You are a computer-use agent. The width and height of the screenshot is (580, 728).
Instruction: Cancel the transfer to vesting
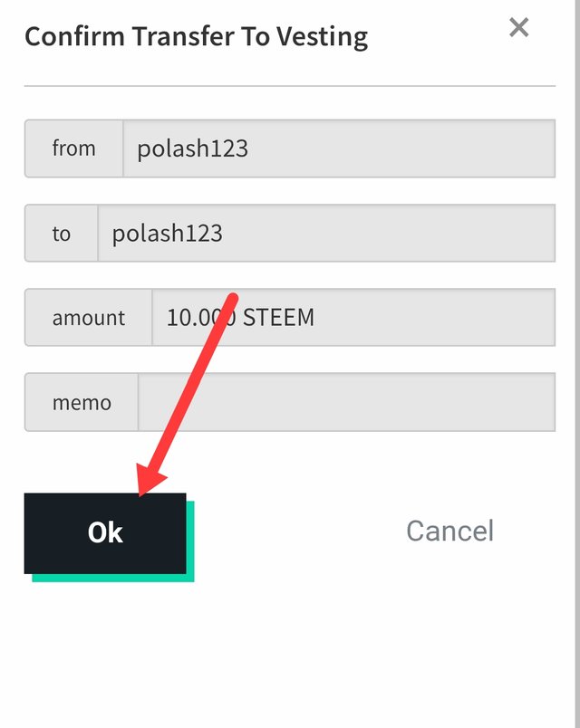point(449,531)
